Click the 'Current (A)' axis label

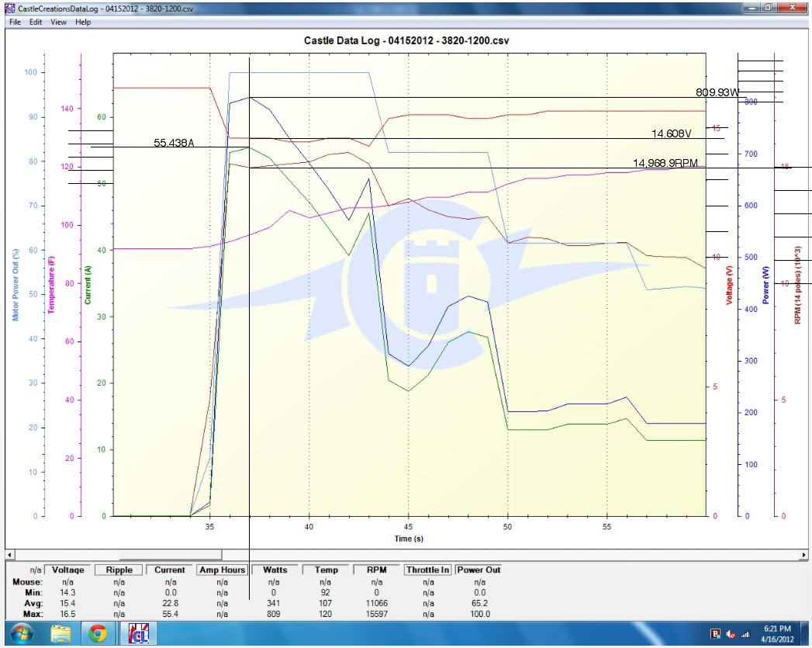88,285
